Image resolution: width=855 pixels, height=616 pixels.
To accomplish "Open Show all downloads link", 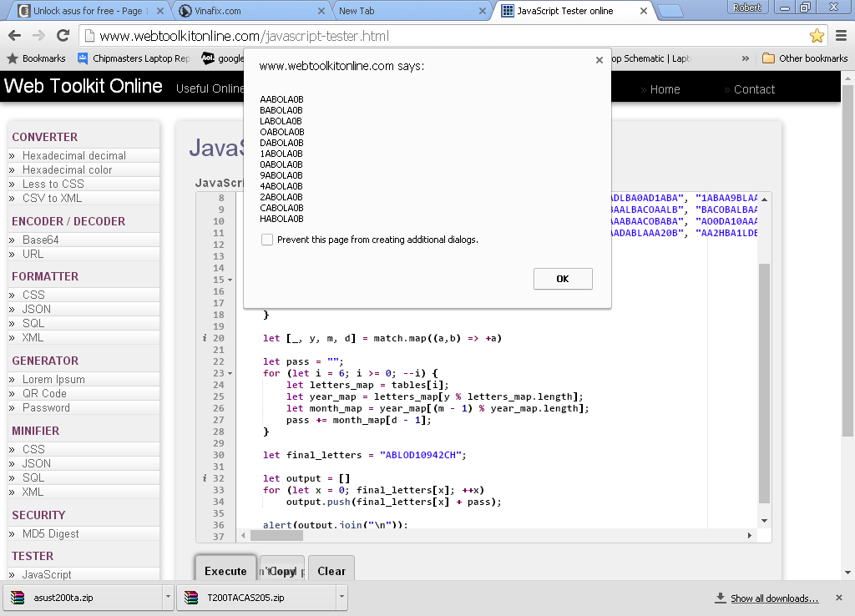I will pyautogui.click(x=774, y=598).
